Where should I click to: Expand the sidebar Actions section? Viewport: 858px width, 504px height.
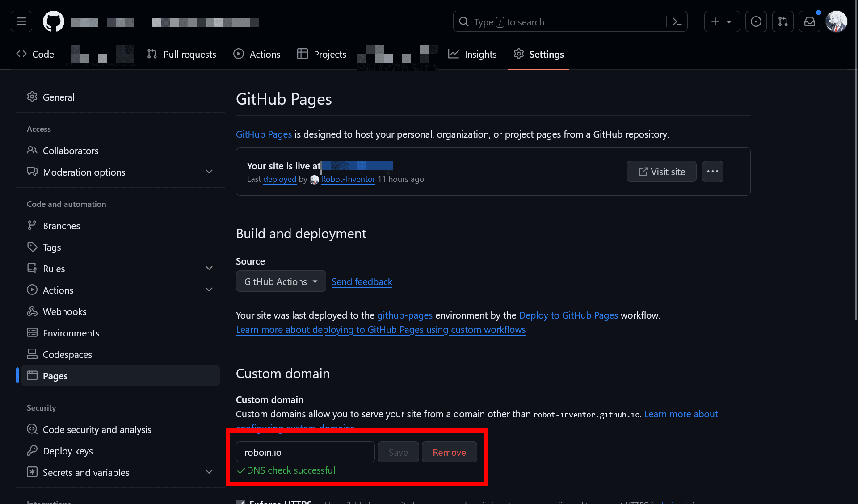121,290
